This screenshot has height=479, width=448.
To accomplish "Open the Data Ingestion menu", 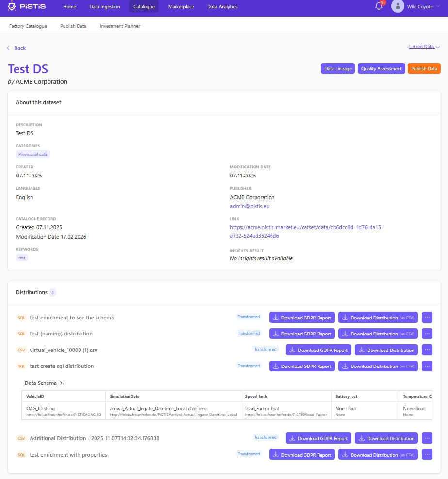I will [x=105, y=6].
